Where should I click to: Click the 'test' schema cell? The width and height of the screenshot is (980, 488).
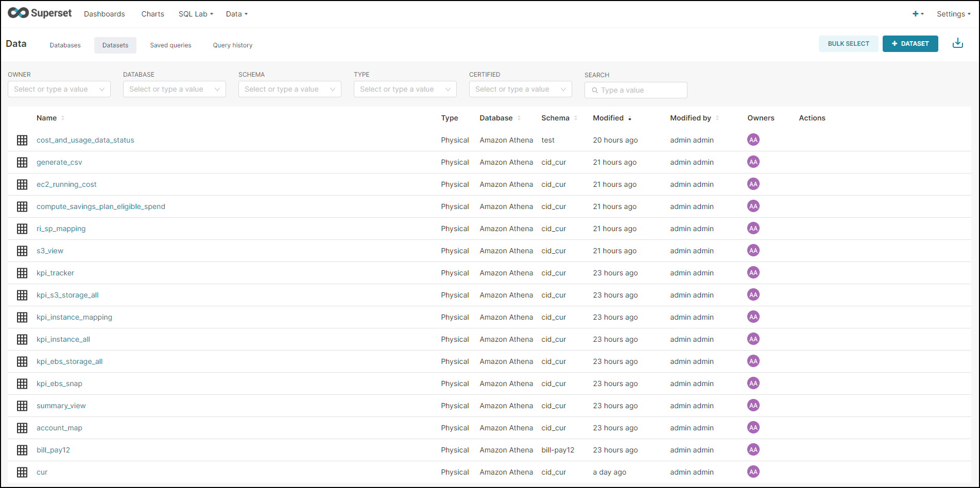click(x=548, y=140)
